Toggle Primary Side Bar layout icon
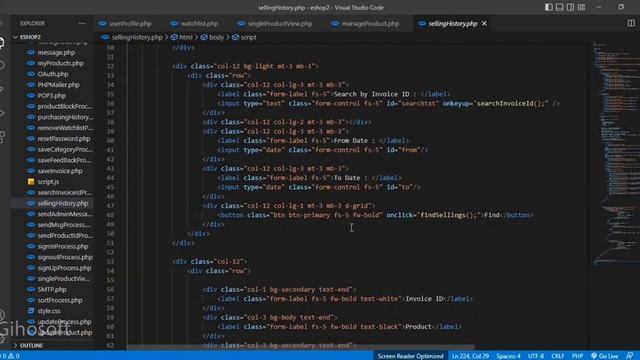640x360 pixels. (549, 7)
